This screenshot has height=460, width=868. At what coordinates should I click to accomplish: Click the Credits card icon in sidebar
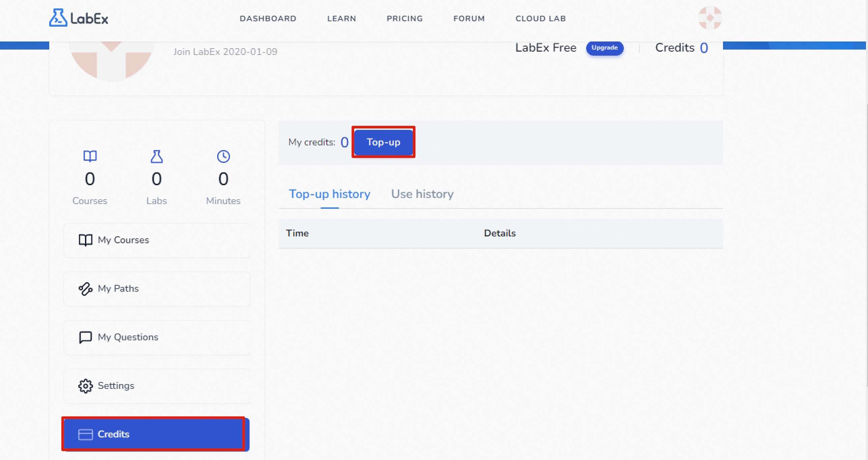85,434
